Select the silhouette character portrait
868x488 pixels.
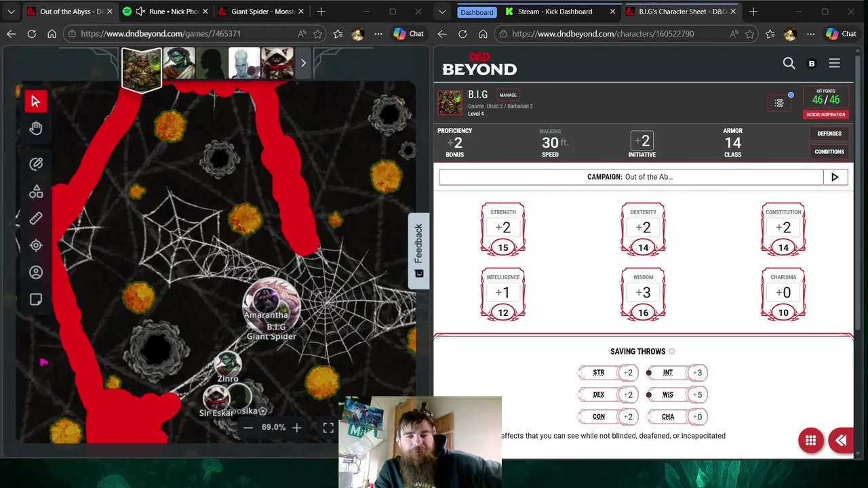(x=212, y=63)
